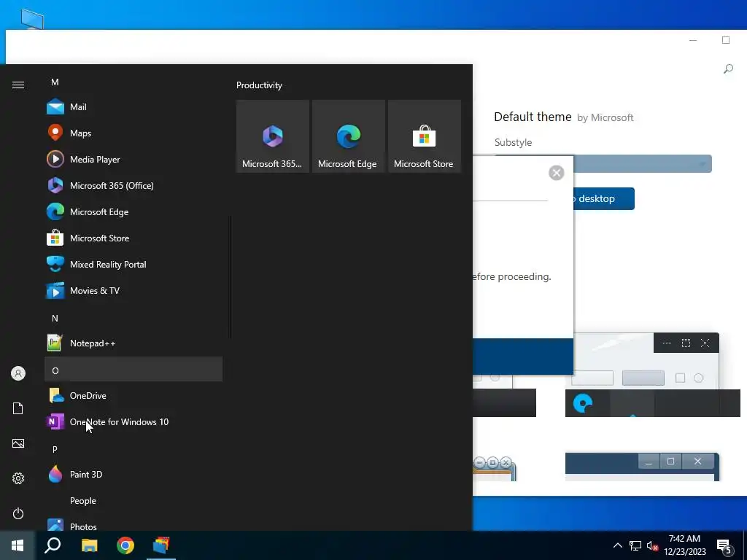
Task: Select the dark taskbar theme preview
Action: pos(653,402)
